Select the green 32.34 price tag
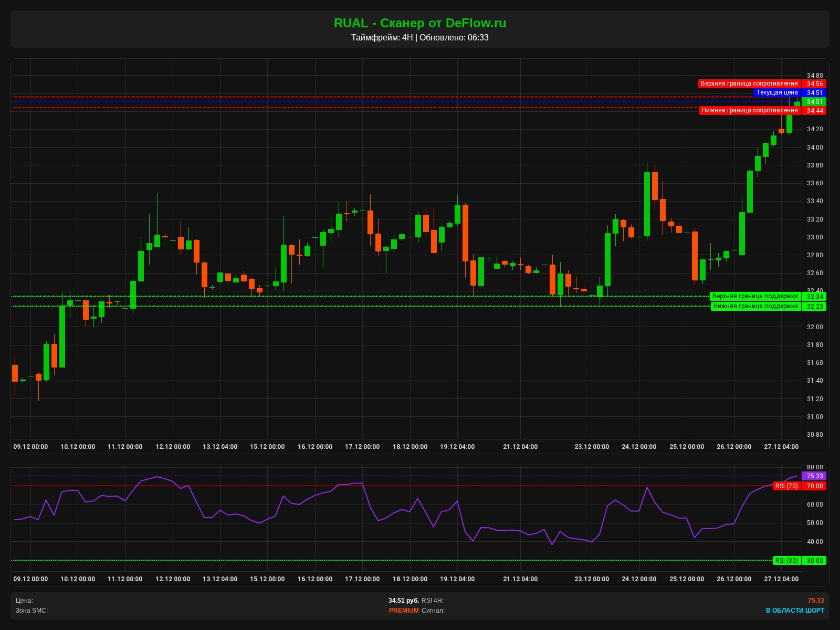 coord(814,297)
